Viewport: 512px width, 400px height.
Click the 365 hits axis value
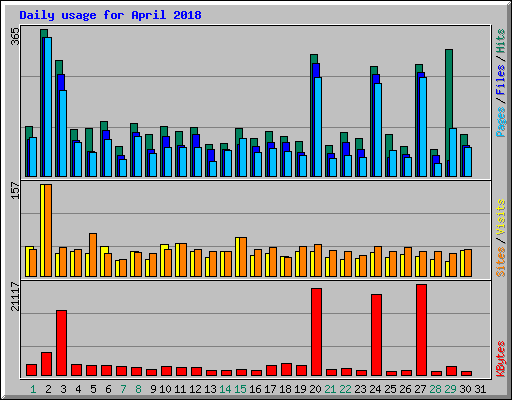click(x=15, y=36)
